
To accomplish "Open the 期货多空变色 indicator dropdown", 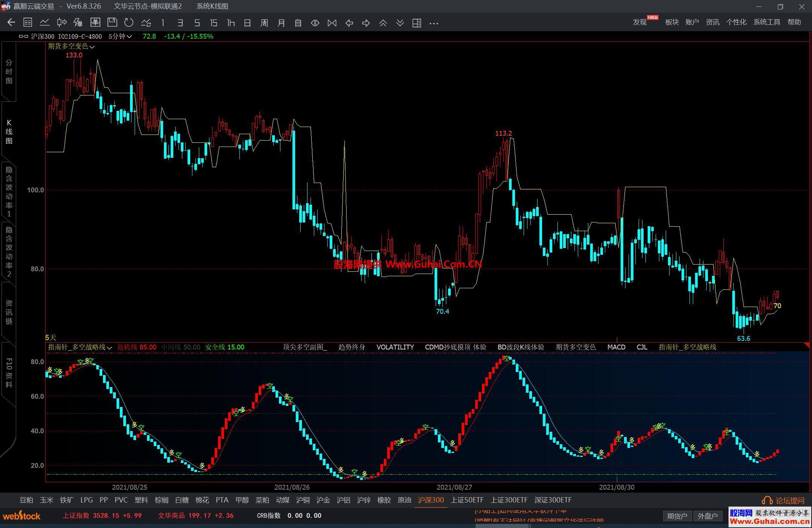I will click(71, 46).
